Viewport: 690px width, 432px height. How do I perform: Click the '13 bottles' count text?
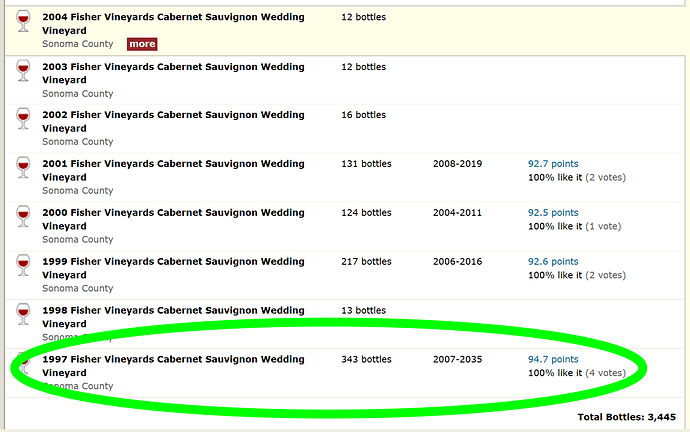[363, 310]
